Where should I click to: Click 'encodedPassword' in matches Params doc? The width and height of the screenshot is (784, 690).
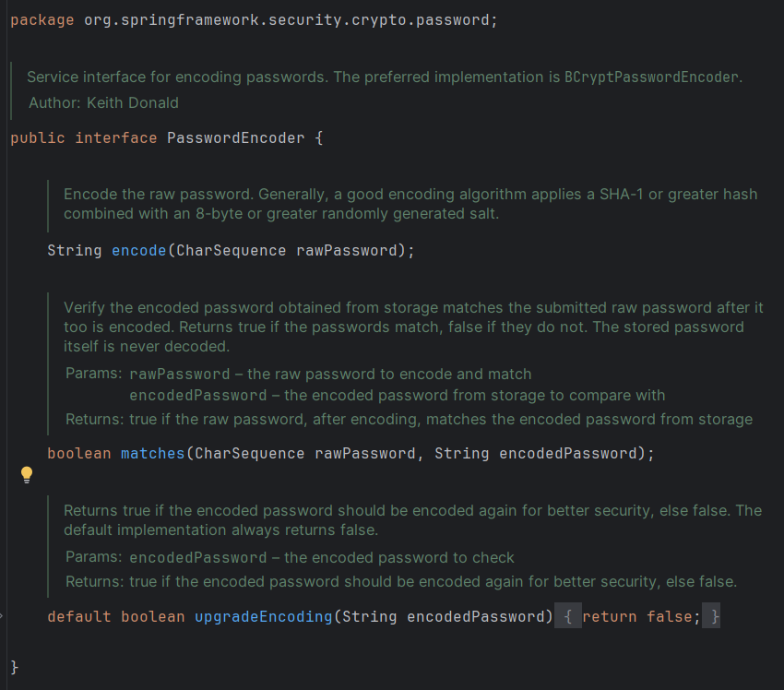[198, 396]
